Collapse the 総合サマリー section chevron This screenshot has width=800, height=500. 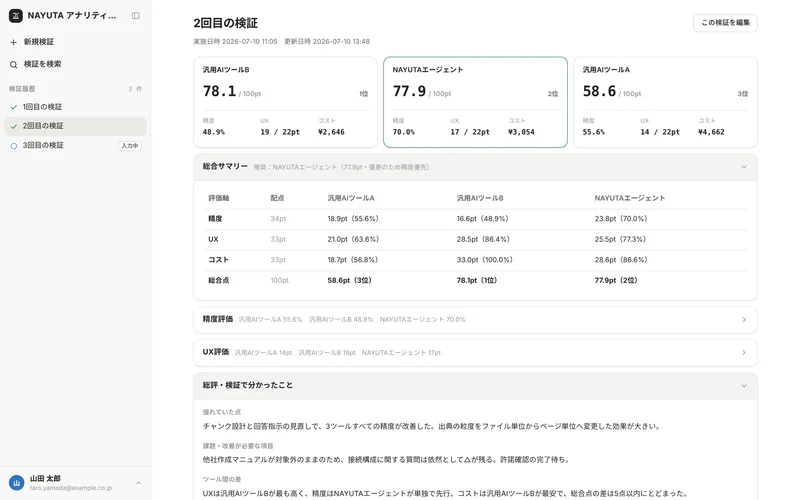pyautogui.click(x=744, y=167)
